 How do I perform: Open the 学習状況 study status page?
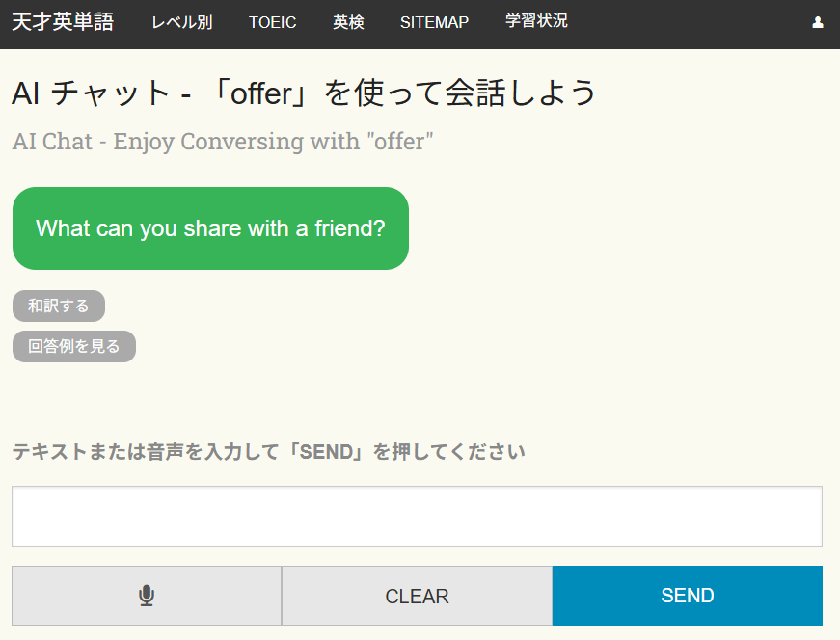pos(536,22)
